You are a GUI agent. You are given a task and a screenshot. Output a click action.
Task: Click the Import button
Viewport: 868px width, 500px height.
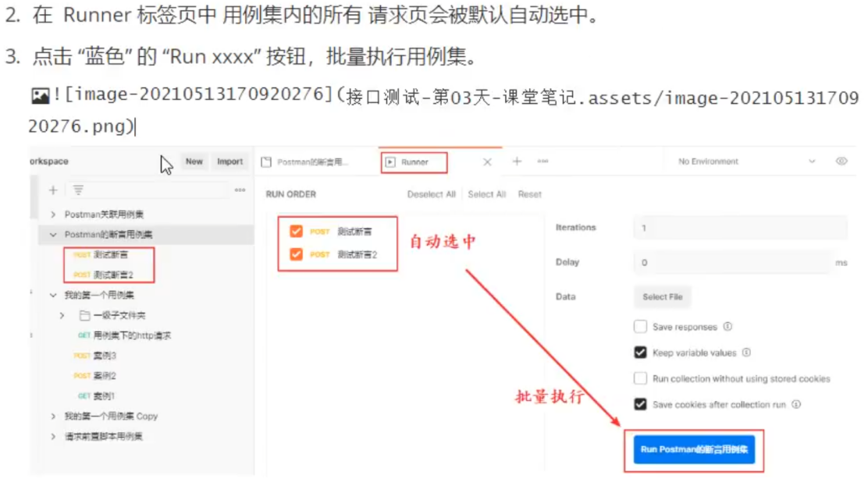[229, 161]
